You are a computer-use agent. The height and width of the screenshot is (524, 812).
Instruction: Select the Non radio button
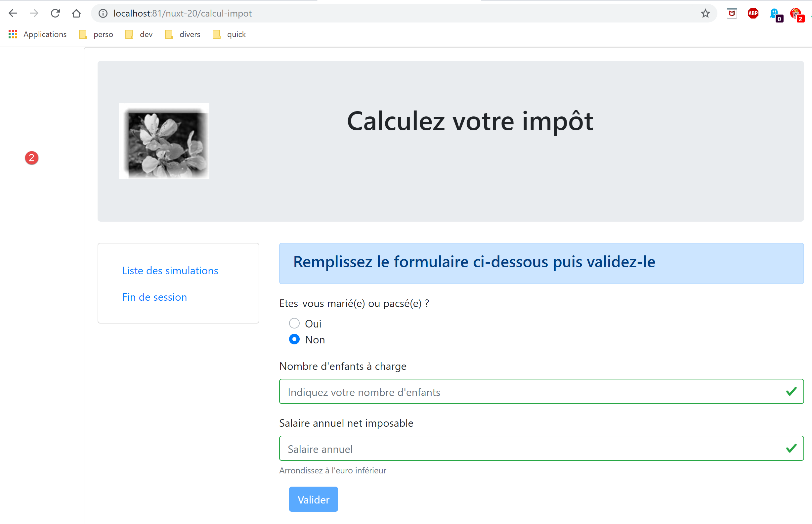tap(294, 339)
